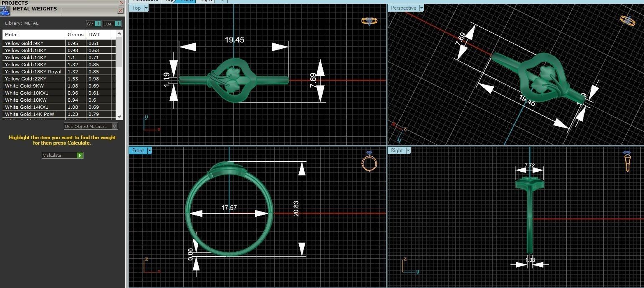Click the ring preview icon in Front viewport

coord(369,161)
